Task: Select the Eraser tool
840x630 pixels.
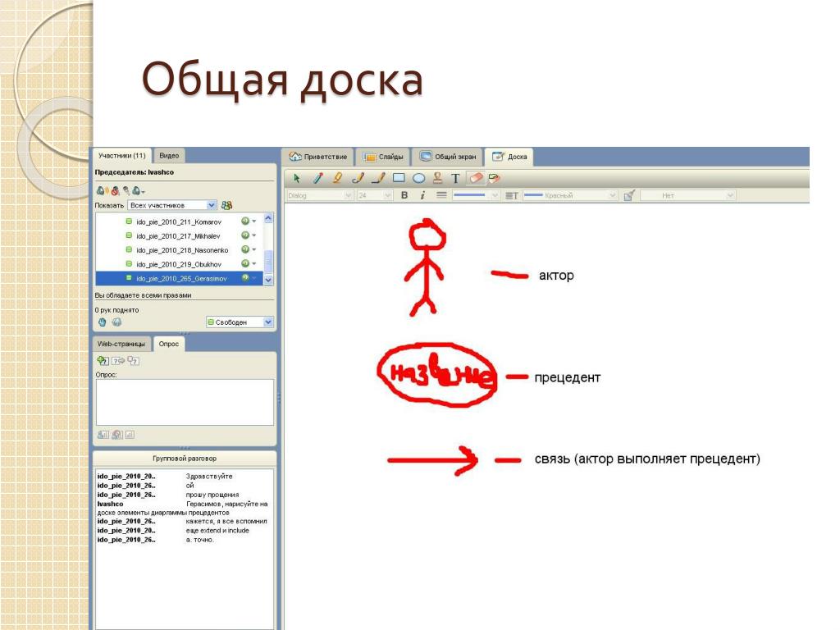Action: point(476,178)
